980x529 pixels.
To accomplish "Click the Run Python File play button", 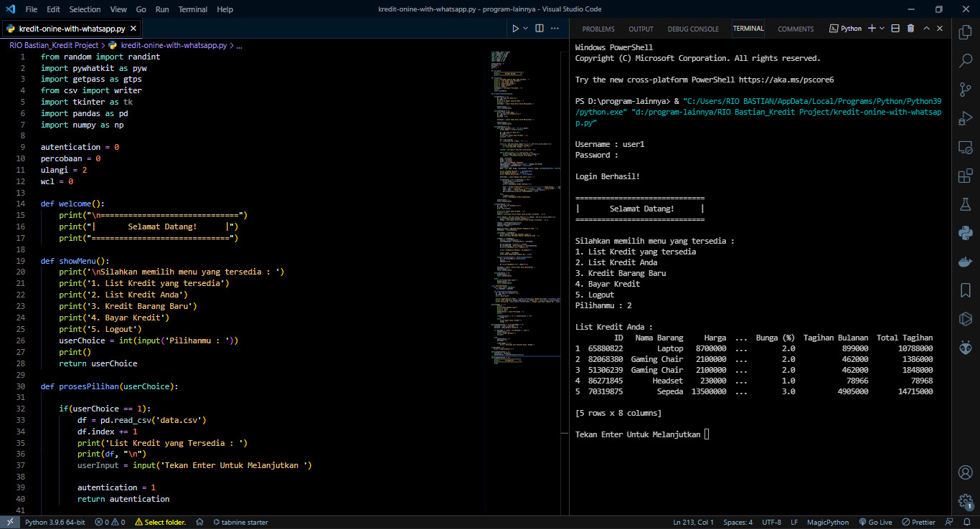I will [x=514, y=29].
